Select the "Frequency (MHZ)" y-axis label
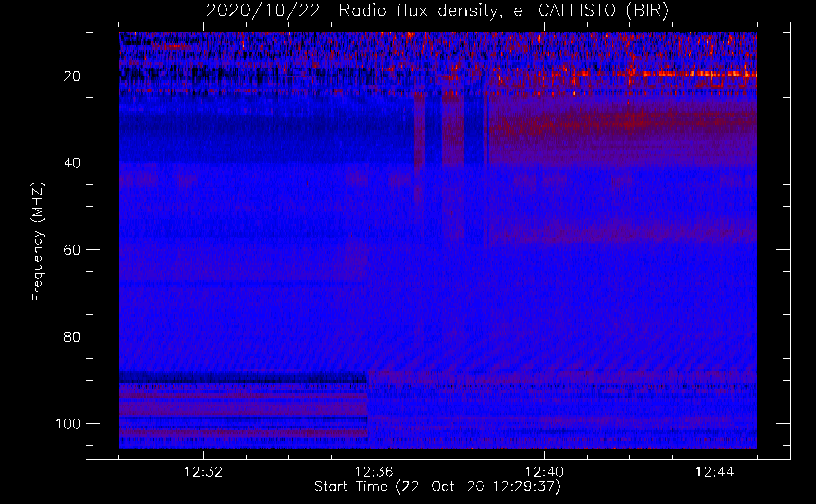 38,242
